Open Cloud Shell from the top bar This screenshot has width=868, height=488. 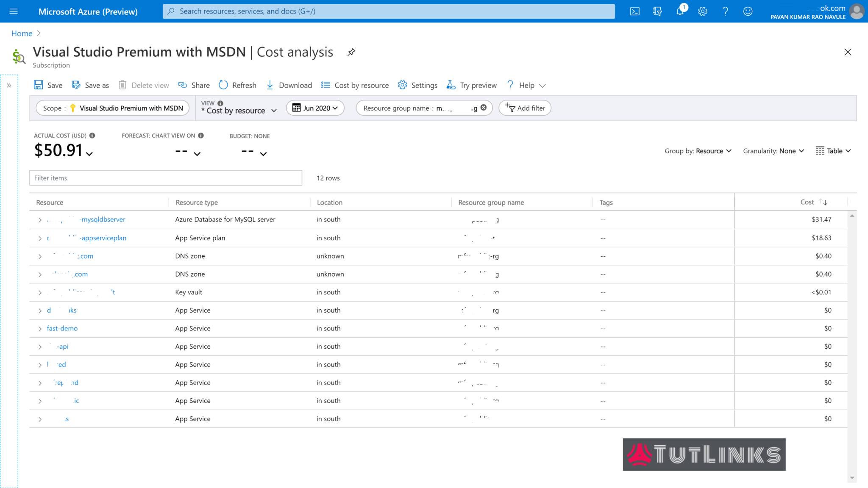click(634, 11)
